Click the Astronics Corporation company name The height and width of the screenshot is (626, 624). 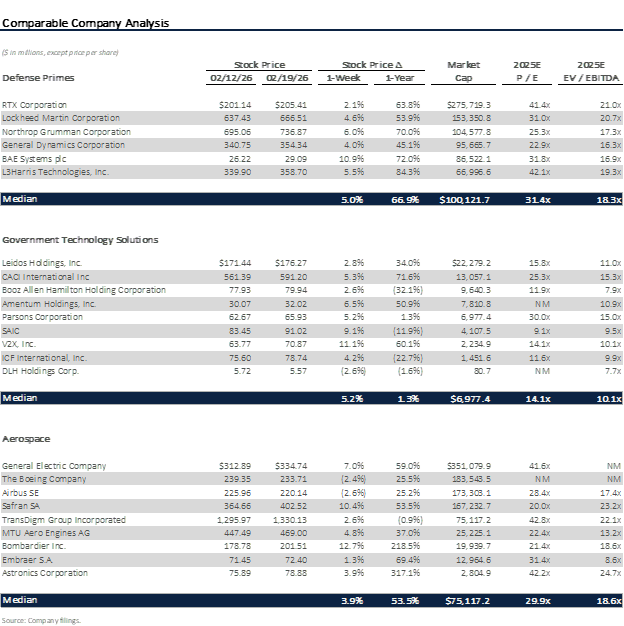point(47,574)
